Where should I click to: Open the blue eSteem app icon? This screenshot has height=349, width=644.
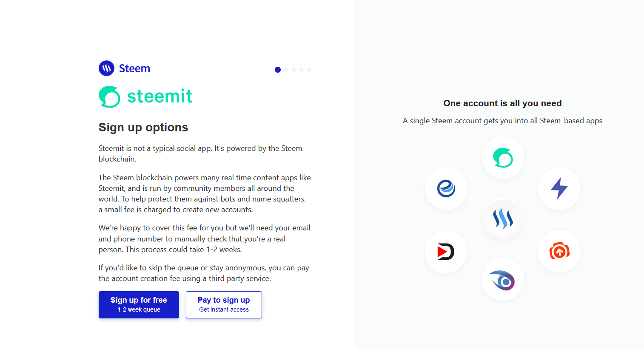[x=446, y=188]
